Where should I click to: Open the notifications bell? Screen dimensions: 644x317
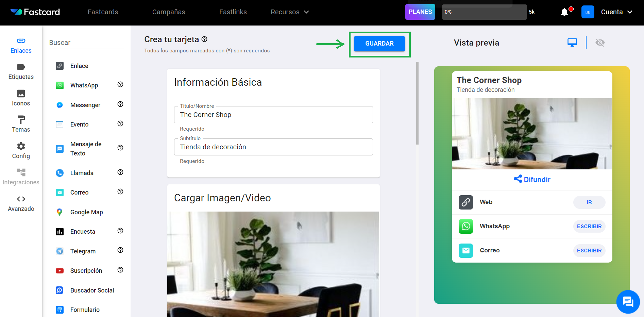pos(564,12)
